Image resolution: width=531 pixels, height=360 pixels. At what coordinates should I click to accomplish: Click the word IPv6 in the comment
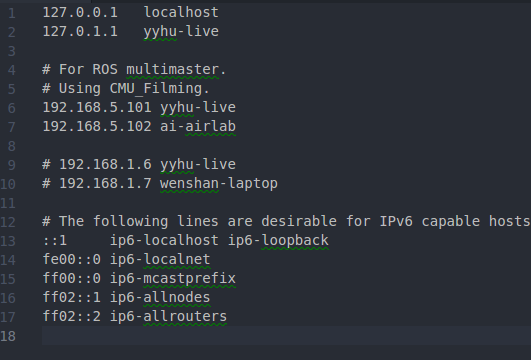point(396,221)
